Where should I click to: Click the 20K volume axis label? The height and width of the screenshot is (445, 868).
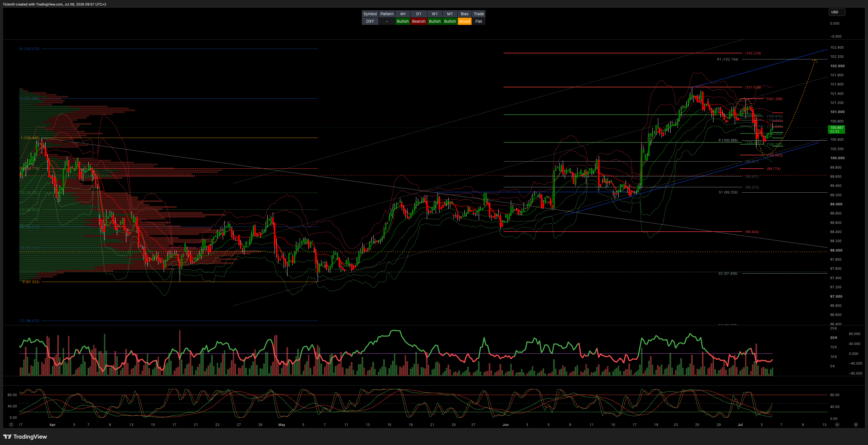[834, 337]
